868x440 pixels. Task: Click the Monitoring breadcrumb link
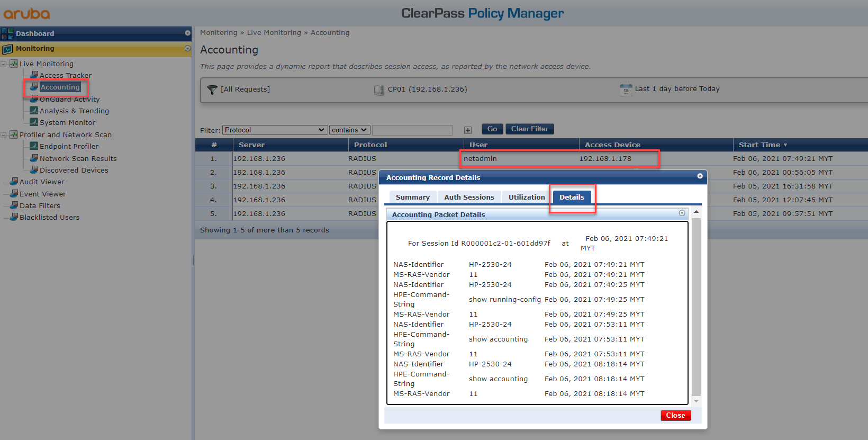coord(219,33)
